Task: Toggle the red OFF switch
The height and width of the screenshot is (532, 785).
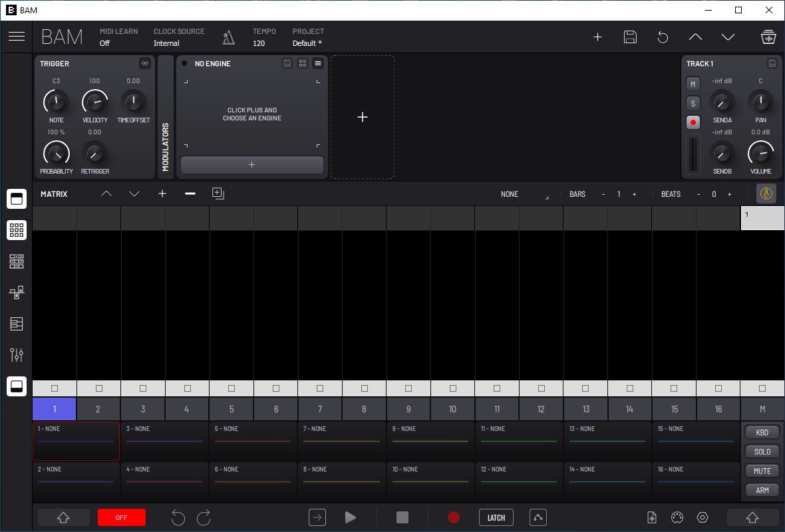Action: click(121, 517)
